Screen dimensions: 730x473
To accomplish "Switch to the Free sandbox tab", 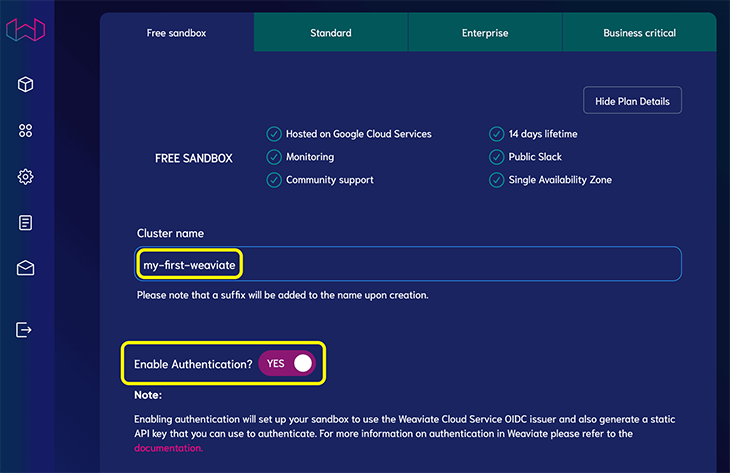I will click(x=177, y=33).
